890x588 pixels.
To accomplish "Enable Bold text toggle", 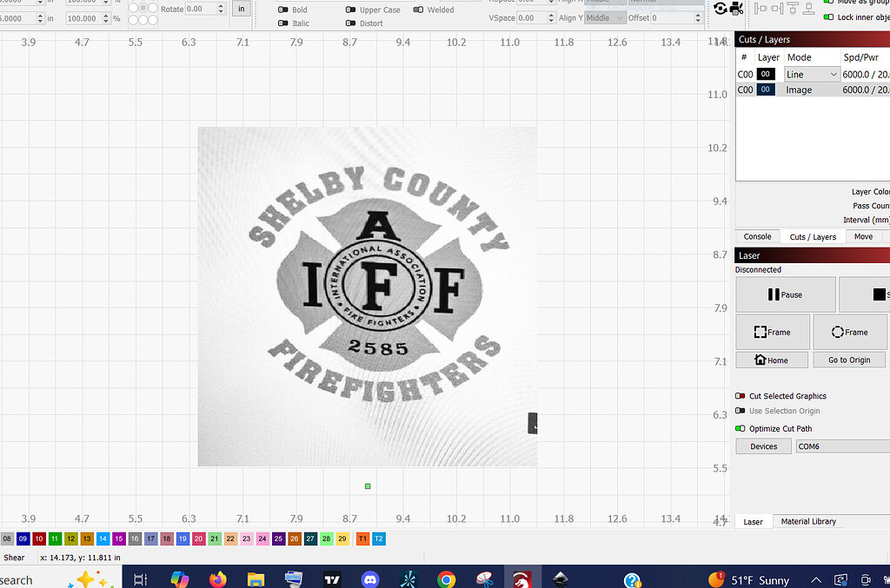I will coord(282,10).
